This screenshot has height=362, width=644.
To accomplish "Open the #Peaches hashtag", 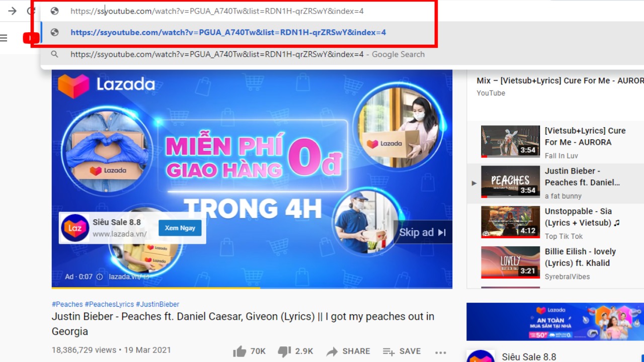I will click(x=67, y=304).
